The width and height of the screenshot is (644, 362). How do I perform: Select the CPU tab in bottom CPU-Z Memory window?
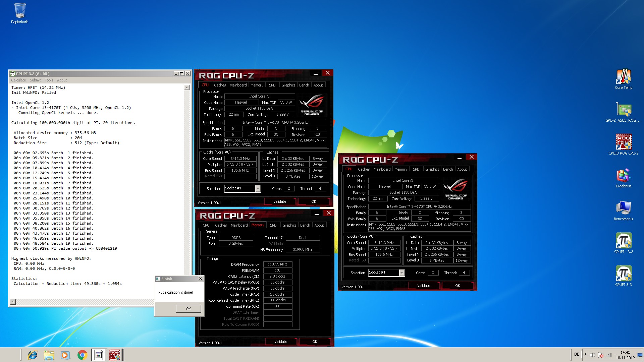tap(206, 225)
